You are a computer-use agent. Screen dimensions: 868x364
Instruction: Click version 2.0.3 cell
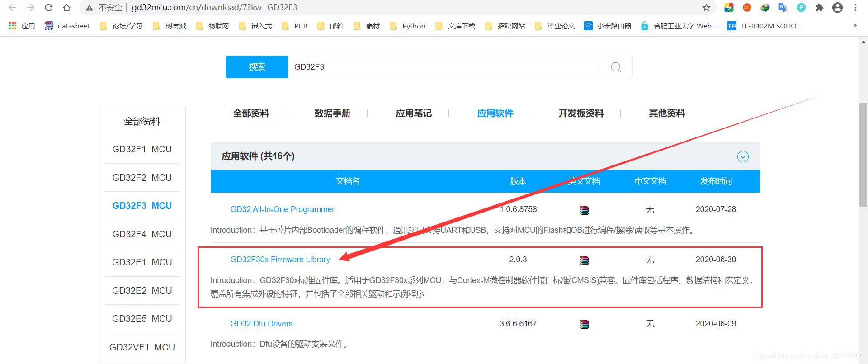[518, 260]
